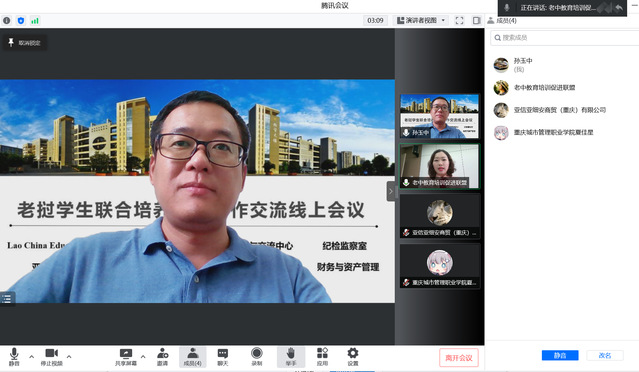Collapse the participant video strip arrow
The height and width of the screenshot is (372, 639).
coord(390,191)
